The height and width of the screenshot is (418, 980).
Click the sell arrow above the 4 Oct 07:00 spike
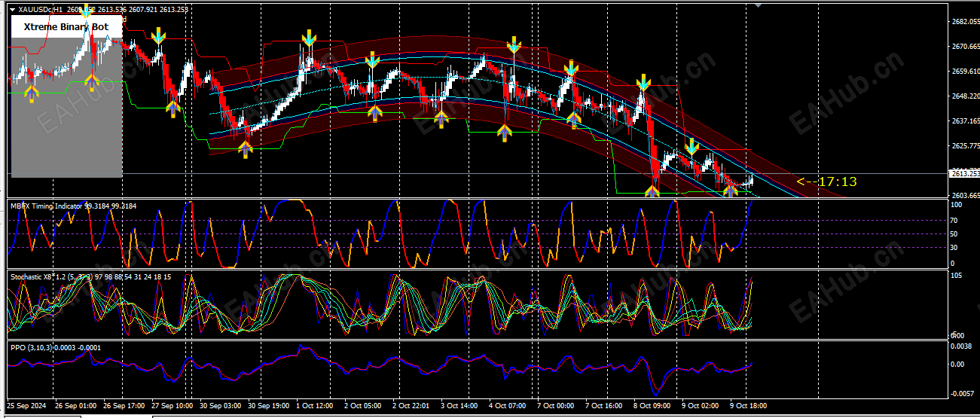click(514, 45)
